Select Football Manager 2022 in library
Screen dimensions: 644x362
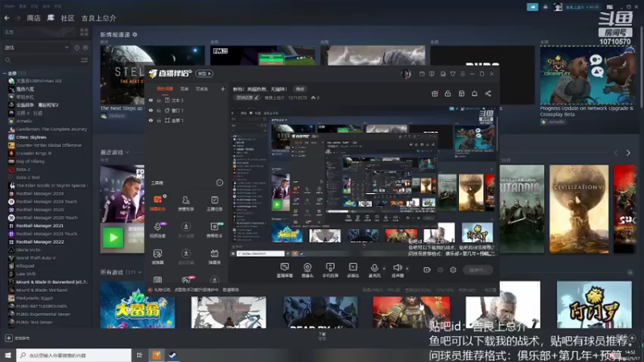(x=39, y=242)
